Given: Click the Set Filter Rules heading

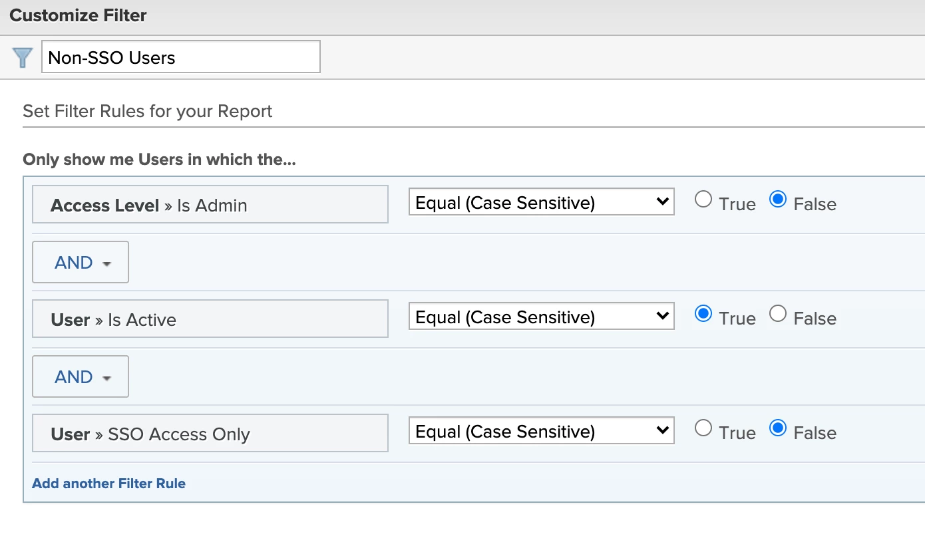Looking at the screenshot, I should click(x=148, y=111).
